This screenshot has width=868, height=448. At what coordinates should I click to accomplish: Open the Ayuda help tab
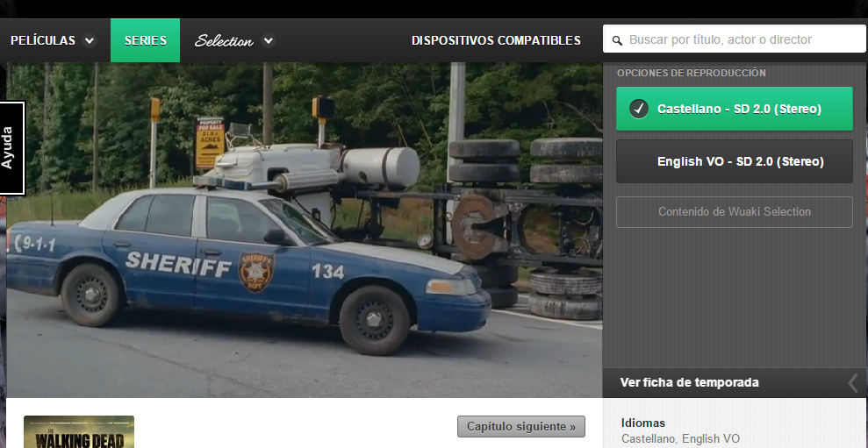point(11,148)
